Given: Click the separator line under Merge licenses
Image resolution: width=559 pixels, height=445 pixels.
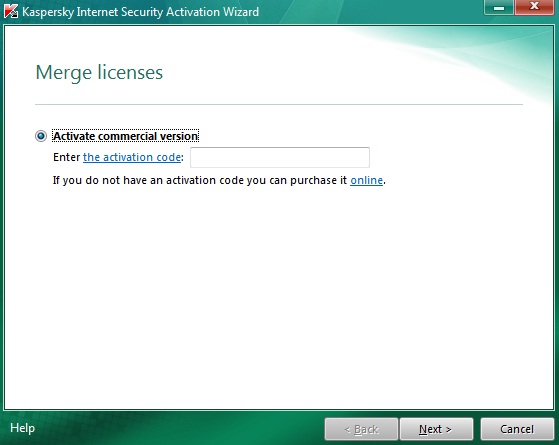Looking at the screenshot, I should coord(279,104).
